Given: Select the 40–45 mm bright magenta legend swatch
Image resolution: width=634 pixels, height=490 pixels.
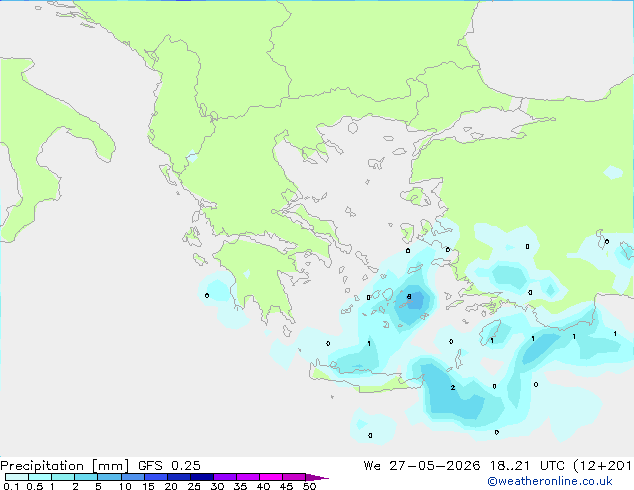Looking at the screenshot, I should [271, 477].
